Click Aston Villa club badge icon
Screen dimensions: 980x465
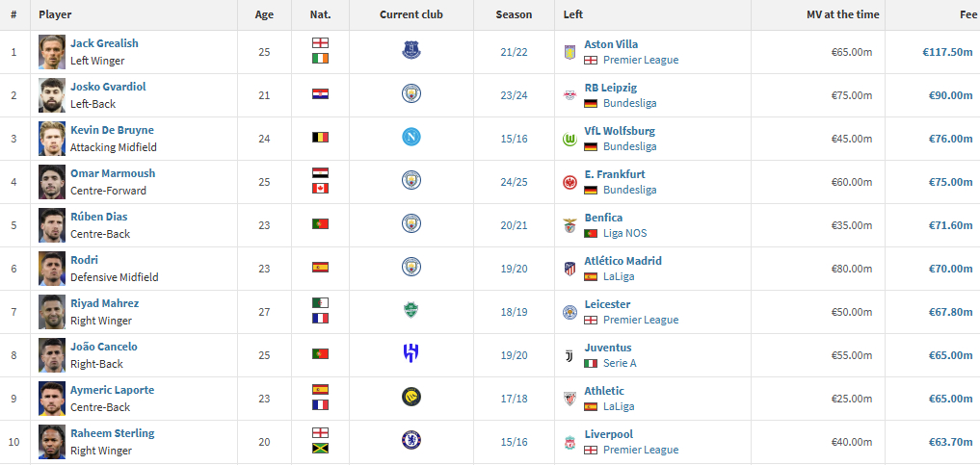(569, 52)
